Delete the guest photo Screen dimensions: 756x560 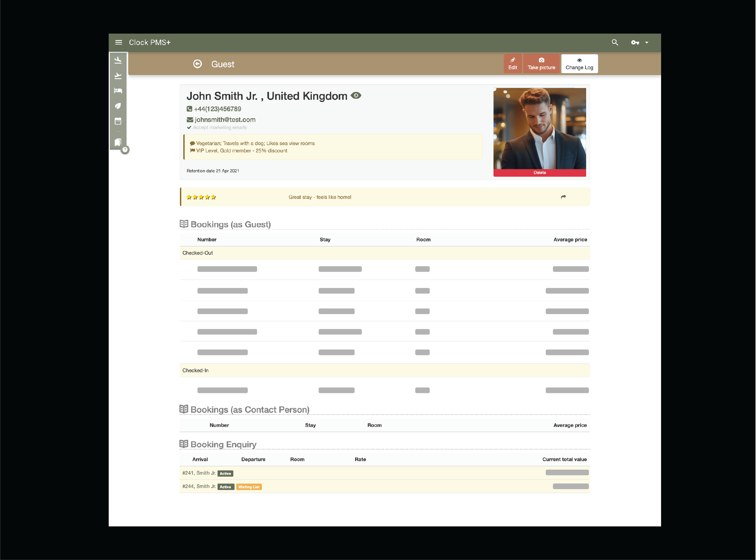pyautogui.click(x=539, y=173)
